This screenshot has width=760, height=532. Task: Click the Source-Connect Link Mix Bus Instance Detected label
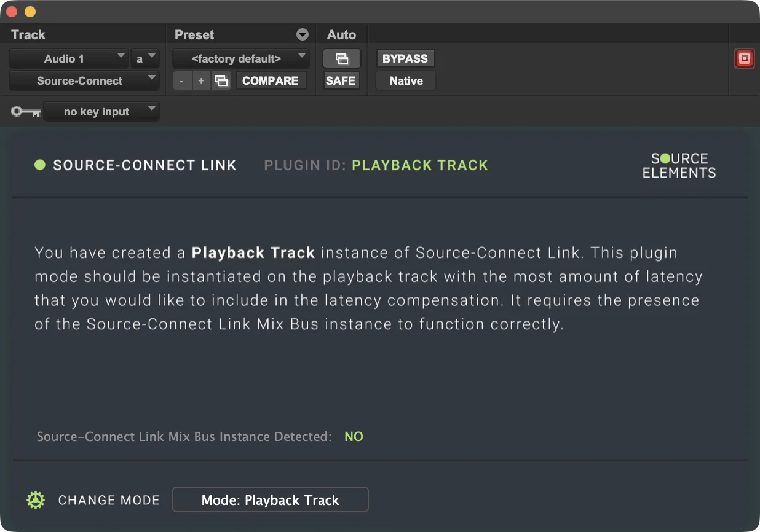pyautogui.click(x=184, y=437)
